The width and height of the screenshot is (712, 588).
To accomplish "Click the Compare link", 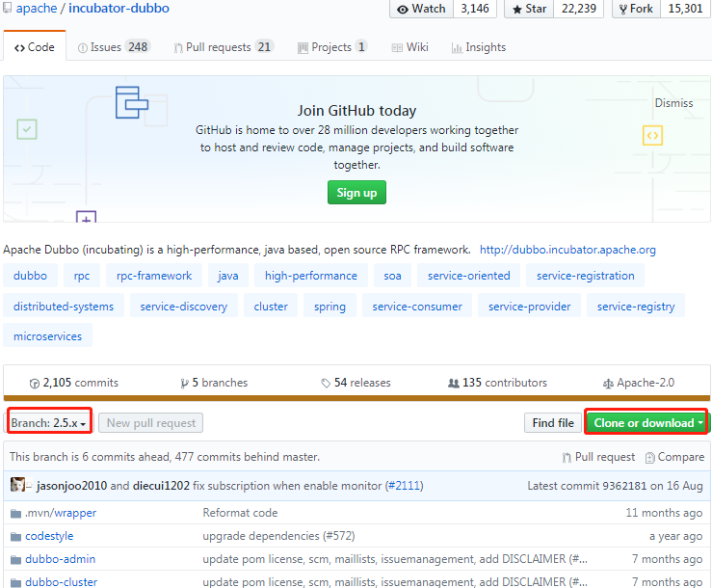I will (x=675, y=457).
